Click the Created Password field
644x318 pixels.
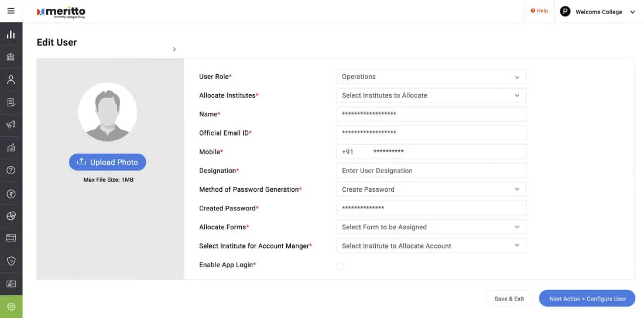431,209
